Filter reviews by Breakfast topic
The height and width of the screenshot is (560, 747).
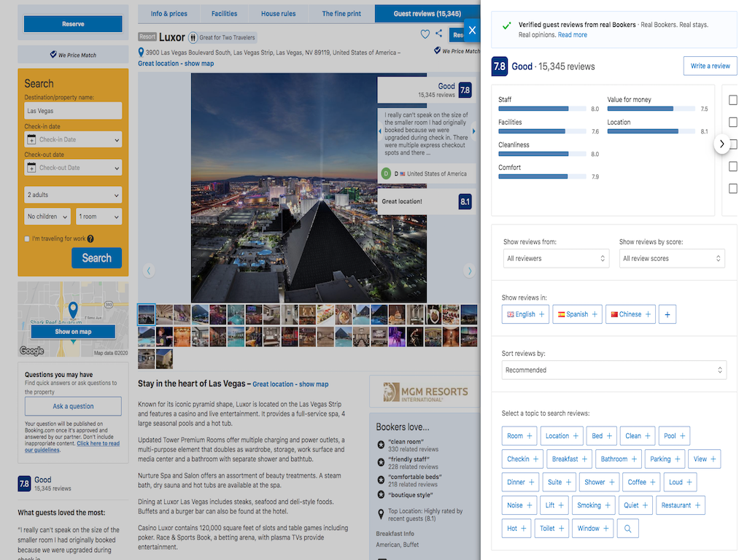(569, 459)
